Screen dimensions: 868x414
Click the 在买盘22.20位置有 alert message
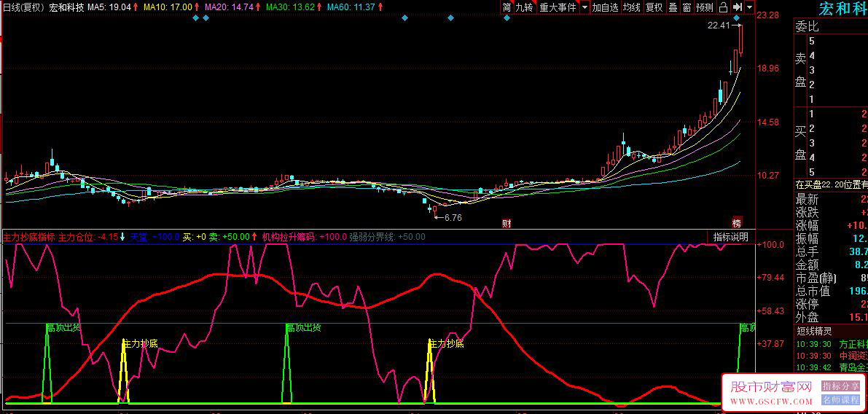[831, 184]
